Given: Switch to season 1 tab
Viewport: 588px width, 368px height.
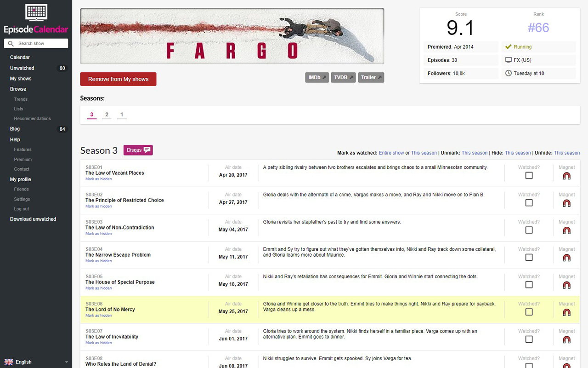Looking at the screenshot, I should (x=122, y=115).
